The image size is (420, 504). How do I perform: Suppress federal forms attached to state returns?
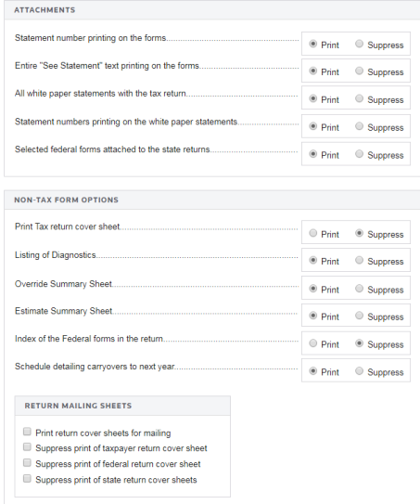coord(359,154)
